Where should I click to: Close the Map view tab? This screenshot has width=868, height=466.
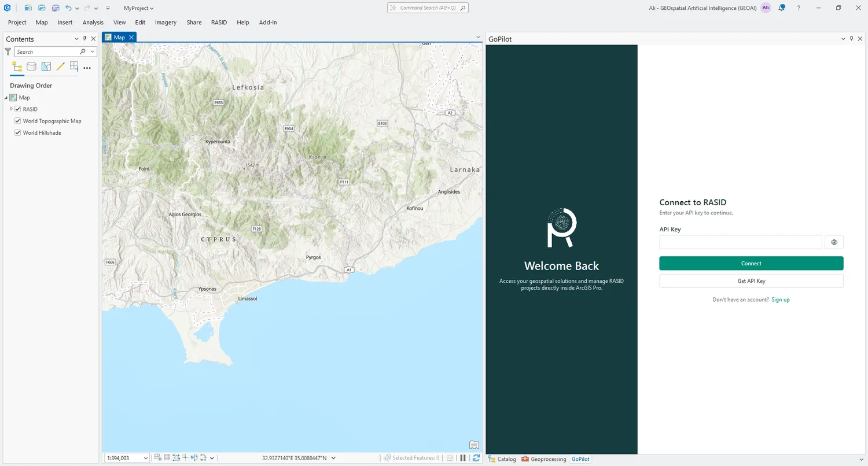click(131, 37)
